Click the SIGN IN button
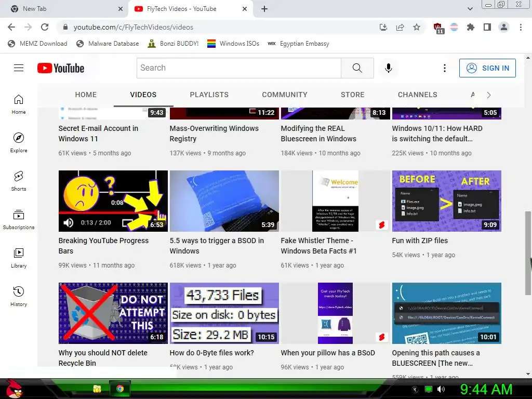The width and height of the screenshot is (532, 399). [x=487, y=68]
